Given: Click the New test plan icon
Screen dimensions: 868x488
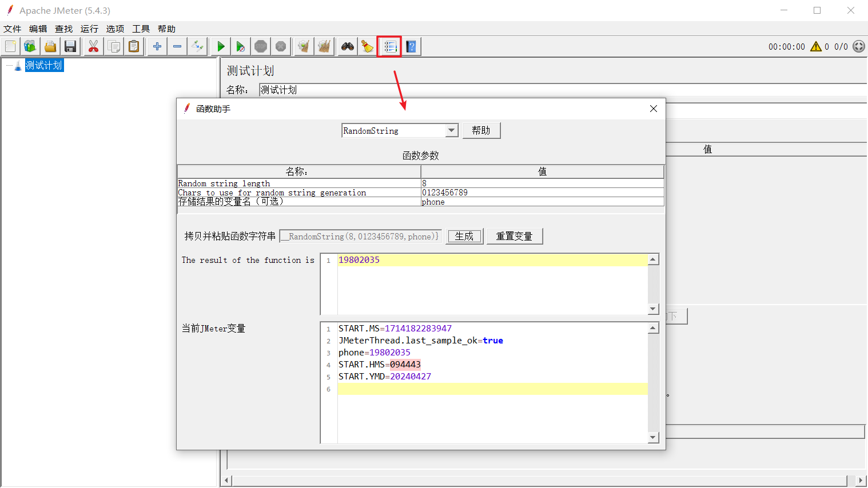Looking at the screenshot, I should point(11,46).
